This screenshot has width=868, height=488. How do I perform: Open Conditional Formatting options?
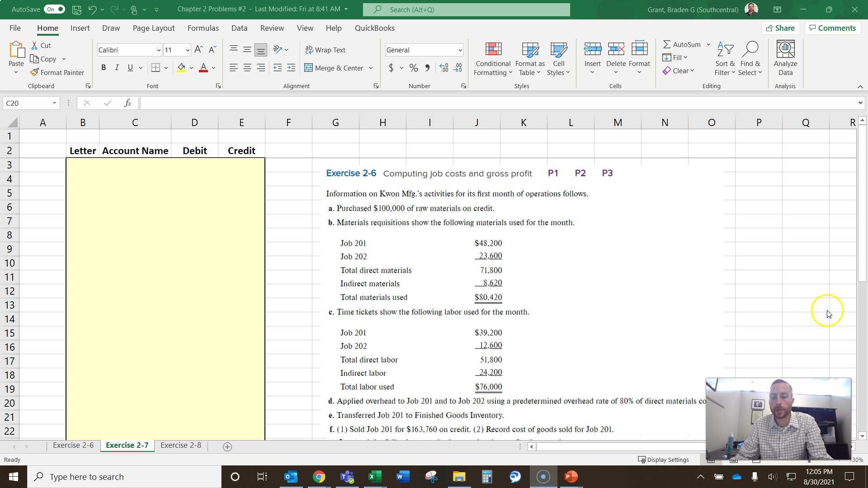(x=492, y=59)
